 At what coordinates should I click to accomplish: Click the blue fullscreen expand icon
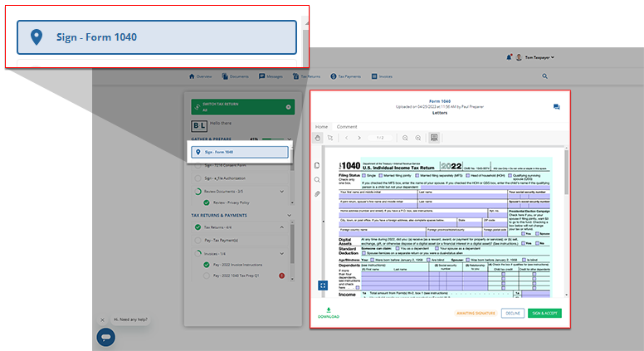tap(323, 285)
